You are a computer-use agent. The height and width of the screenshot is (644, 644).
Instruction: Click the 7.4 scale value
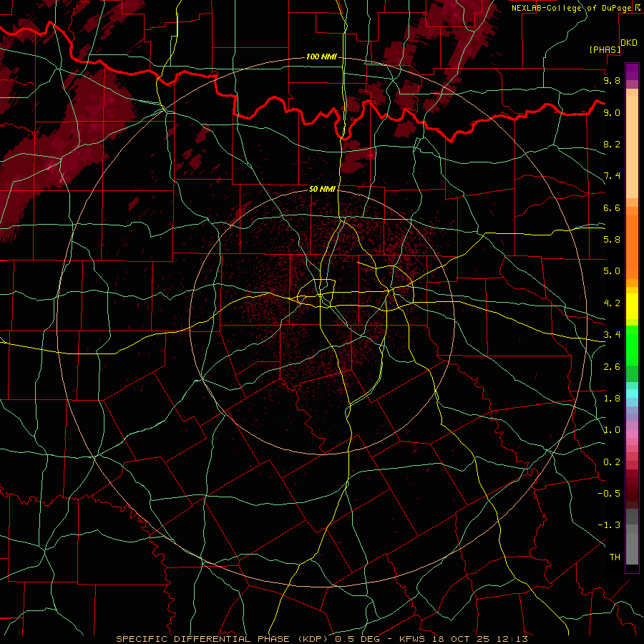pyautogui.click(x=612, y=176)
